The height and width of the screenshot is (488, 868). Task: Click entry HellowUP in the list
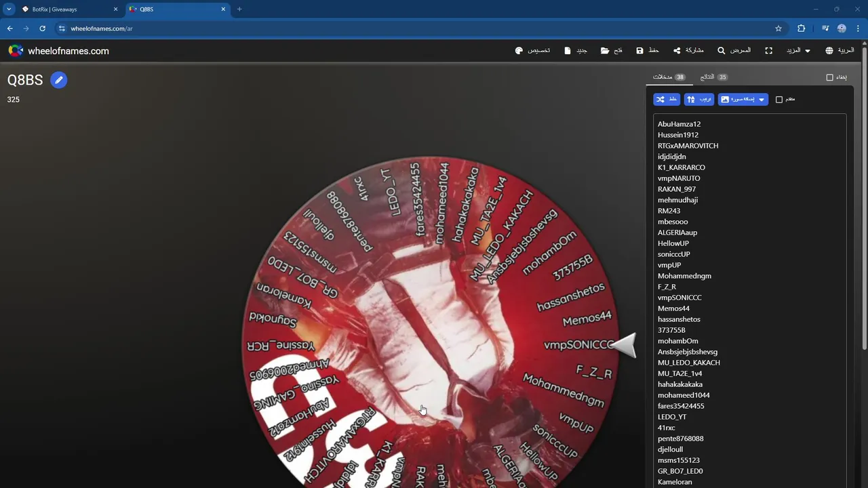673,243
